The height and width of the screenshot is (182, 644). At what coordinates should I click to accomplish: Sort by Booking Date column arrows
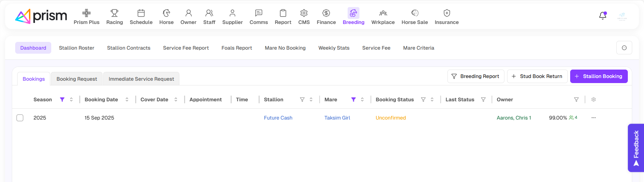coord(127,100)
